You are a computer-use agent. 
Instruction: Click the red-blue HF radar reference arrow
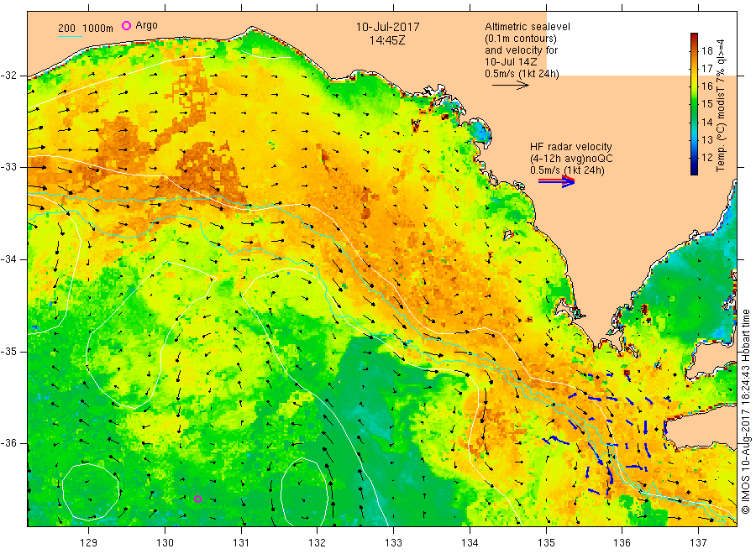coord(556,181)
